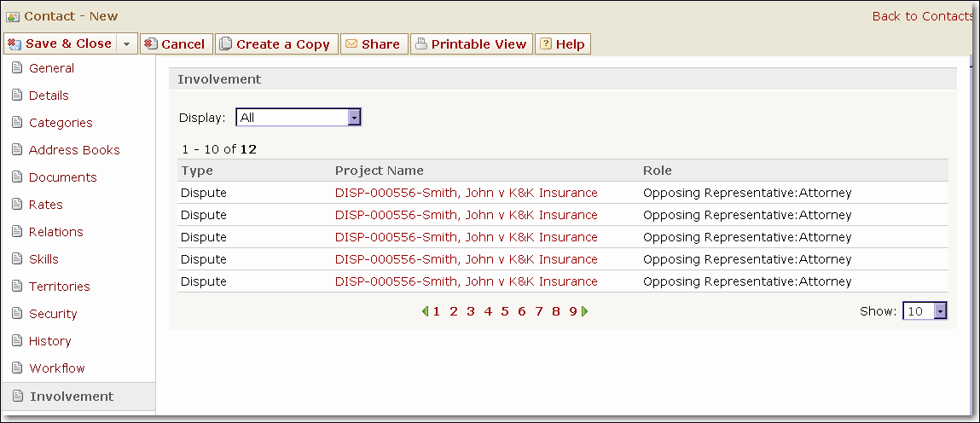Open the Rates section
This screenshot has height=423, width=980.
point(45,205)
